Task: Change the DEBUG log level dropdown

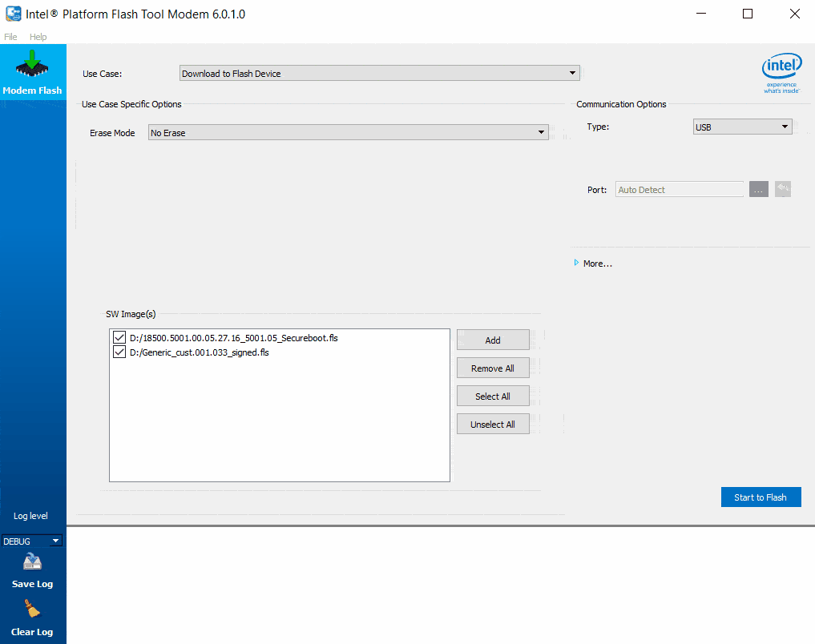Action: coord(33,541)
